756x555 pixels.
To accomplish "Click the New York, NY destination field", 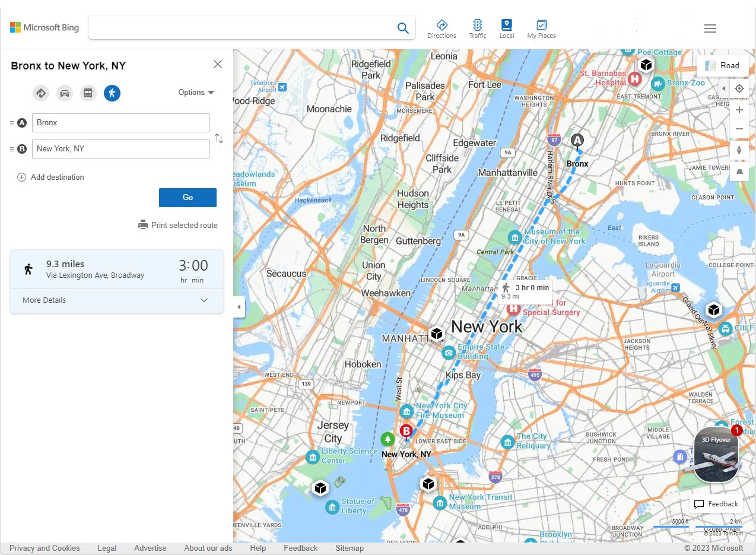I will click(x=121, y=148).
